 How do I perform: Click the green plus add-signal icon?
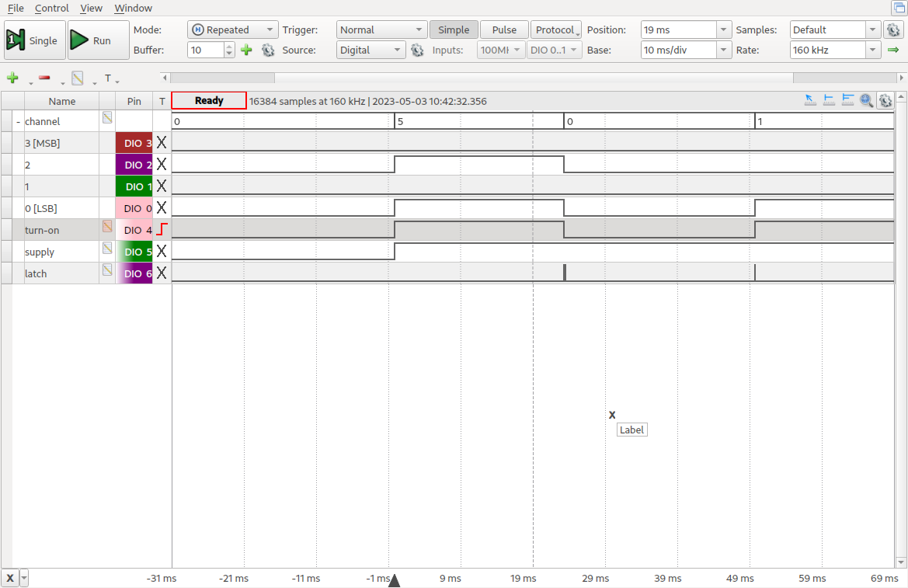click(x=12, y=78)
